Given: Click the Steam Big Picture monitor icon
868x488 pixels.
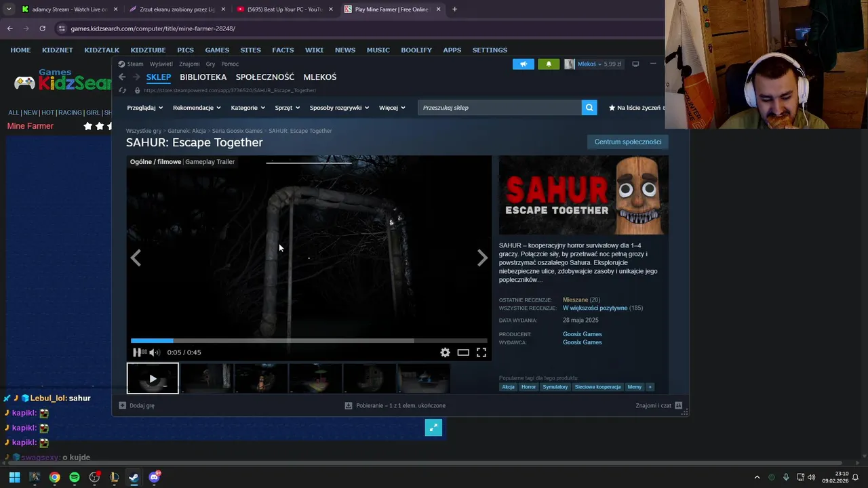Looking at the screenshot, I should click(x=635, y=64).
